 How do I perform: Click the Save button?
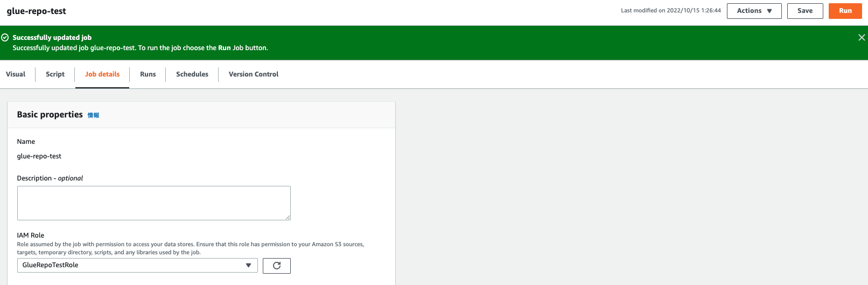[x=805, y=11]
